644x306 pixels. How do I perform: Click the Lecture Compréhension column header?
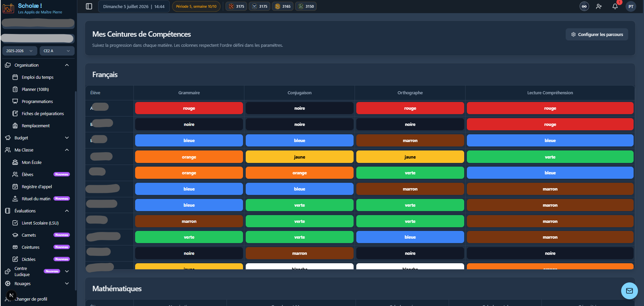click(550, 93)
